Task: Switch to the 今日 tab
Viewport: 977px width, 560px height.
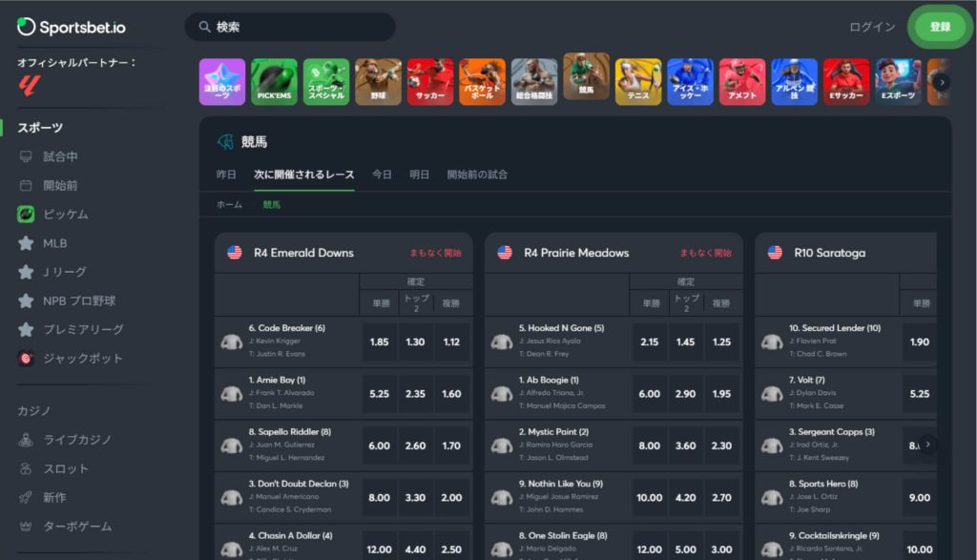Action: coord(382,175)
